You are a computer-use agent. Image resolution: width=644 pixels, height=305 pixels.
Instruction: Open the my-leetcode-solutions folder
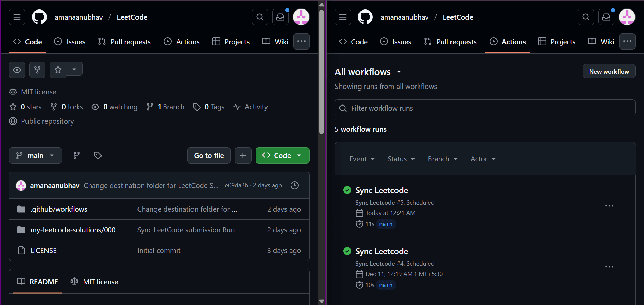[76, 230]
